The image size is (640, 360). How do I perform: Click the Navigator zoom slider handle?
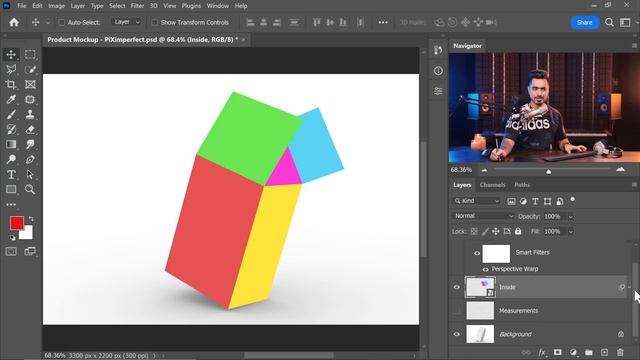549,171
